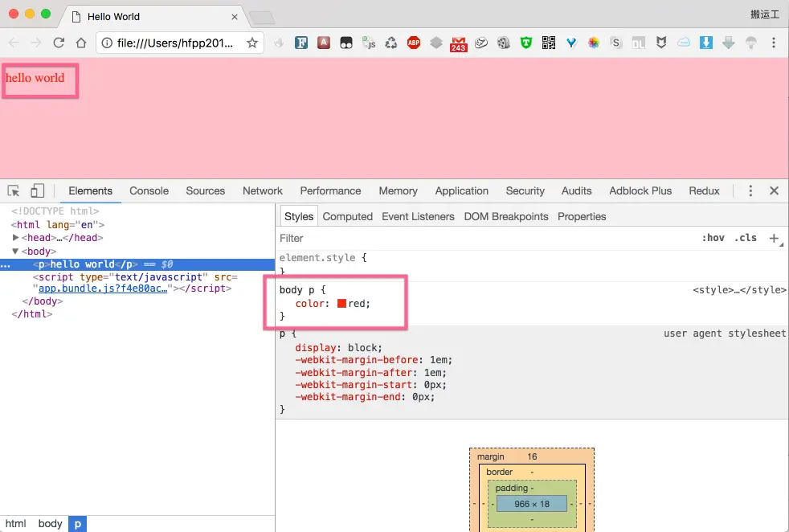Image resolution: width=789 pixels, height=532 pixels.
Task: Click the margin value 16
Action: coord(532,456)
